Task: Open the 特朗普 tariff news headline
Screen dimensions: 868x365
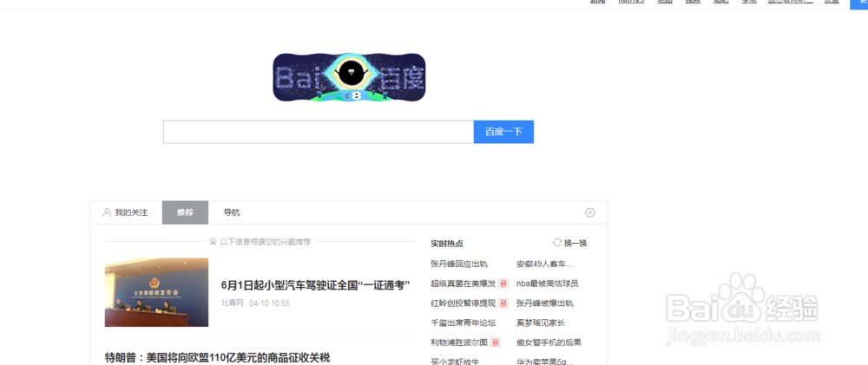Action: click(218, 358)
